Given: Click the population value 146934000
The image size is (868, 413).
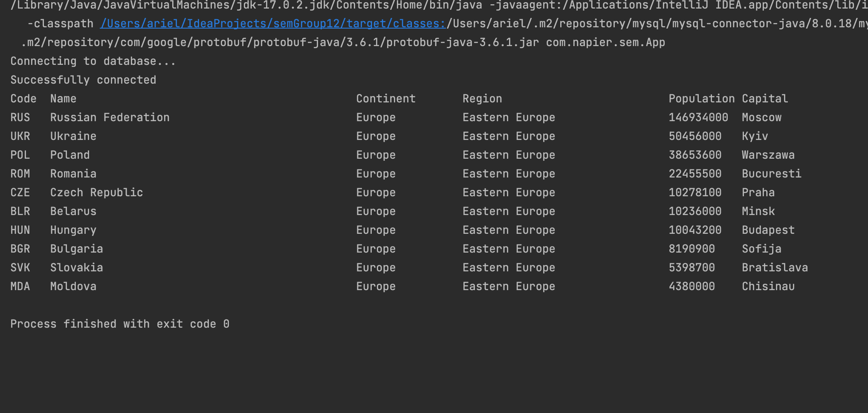Looking at the screenshot, I should (x=698, y=117).
